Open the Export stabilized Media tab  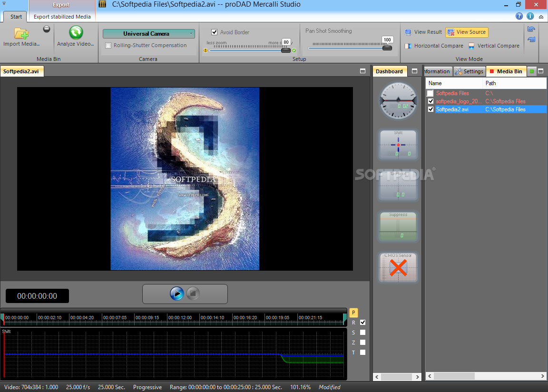62,17
